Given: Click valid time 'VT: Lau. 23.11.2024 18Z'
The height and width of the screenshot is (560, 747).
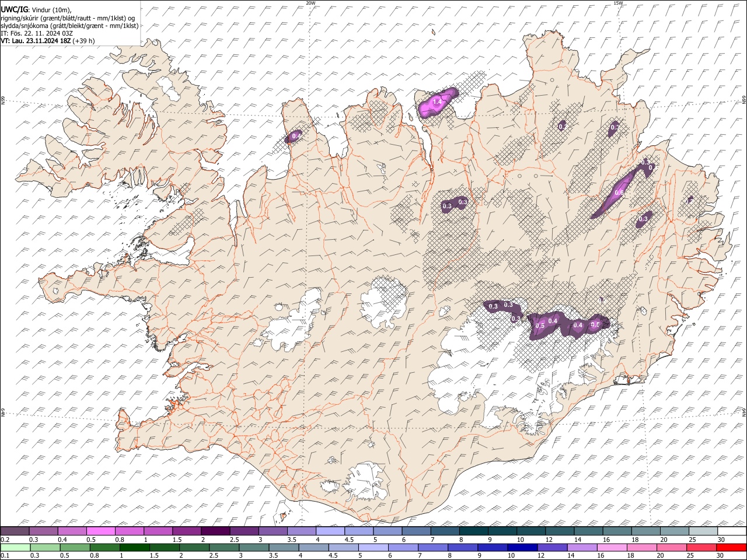Looking at the screenshot, I should (x=36, y=41).
